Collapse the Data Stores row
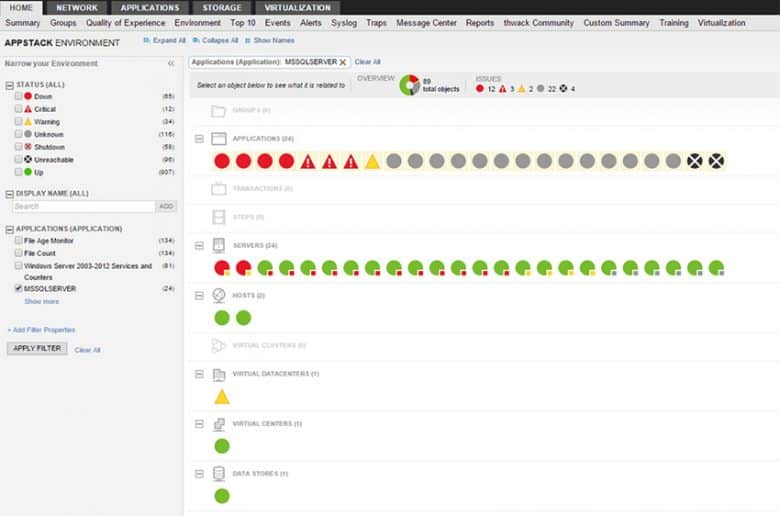 tap(199, 474)
